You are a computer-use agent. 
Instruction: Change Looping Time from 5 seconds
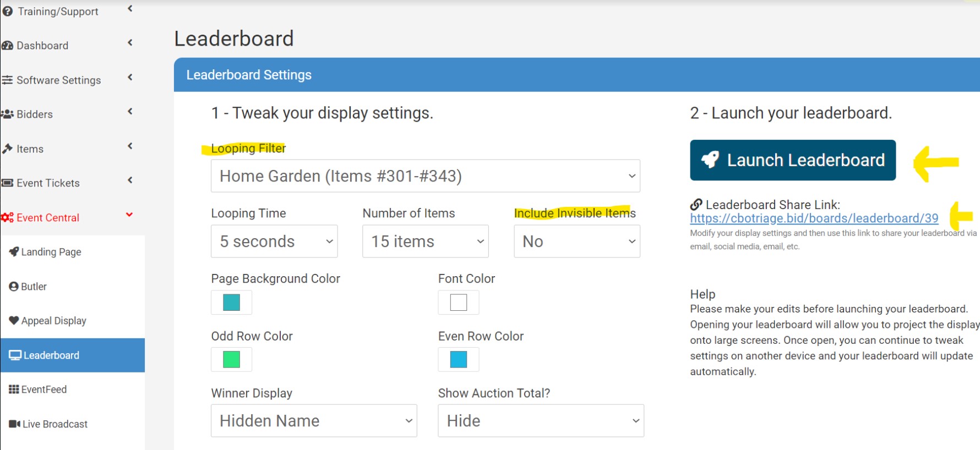[x=274, y=242]
